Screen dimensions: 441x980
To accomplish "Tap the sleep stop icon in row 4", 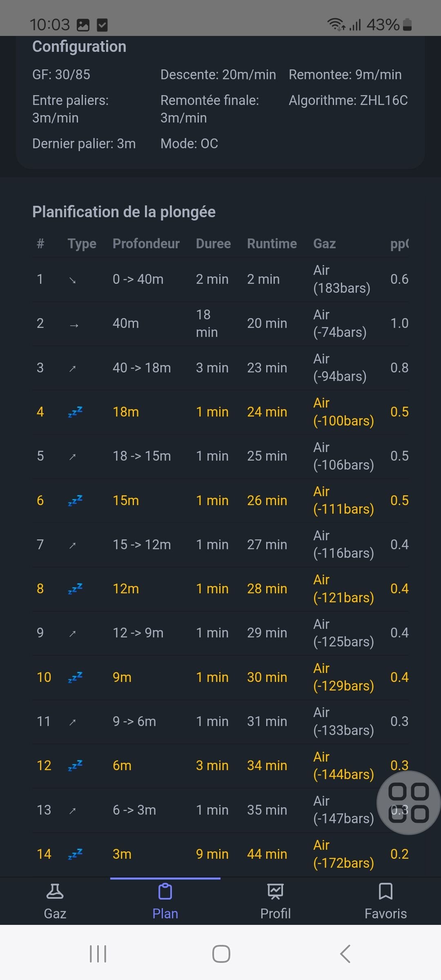I will [75, 412].
